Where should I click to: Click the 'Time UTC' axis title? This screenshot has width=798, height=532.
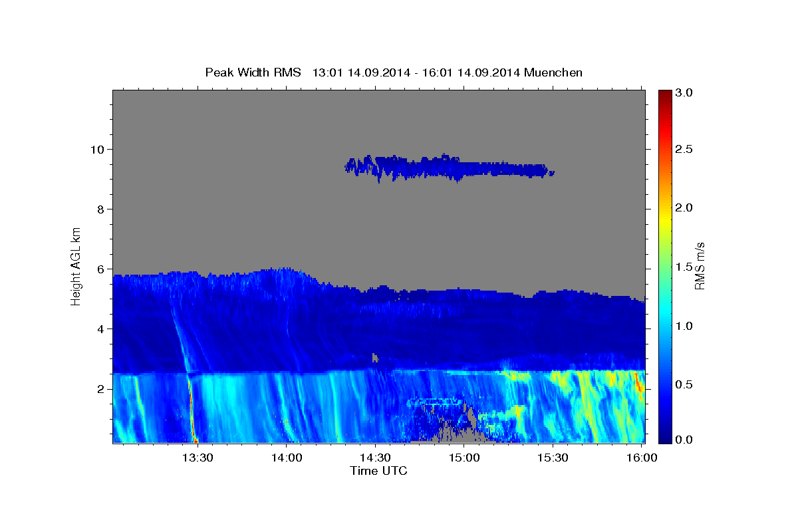(x=378, y=471)
